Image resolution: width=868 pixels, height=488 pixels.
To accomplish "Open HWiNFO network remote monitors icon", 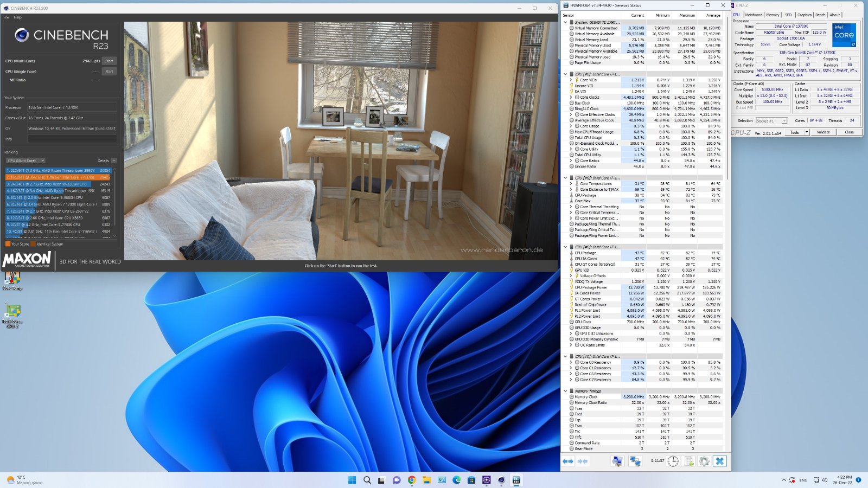I will tap(635, 461).
